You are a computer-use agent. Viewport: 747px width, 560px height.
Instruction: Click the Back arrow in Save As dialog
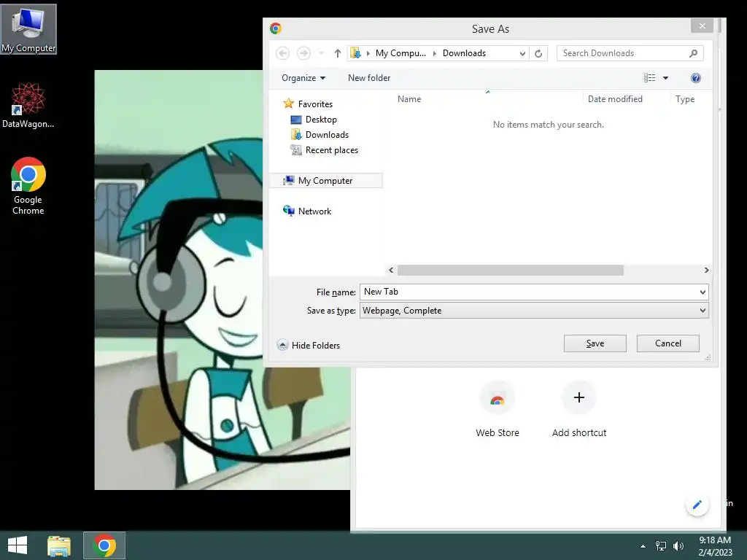coord(282,53)
